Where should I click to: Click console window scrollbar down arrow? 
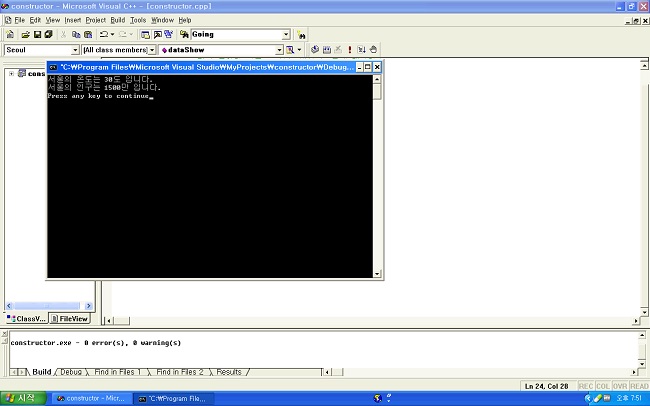coord(377,273)
